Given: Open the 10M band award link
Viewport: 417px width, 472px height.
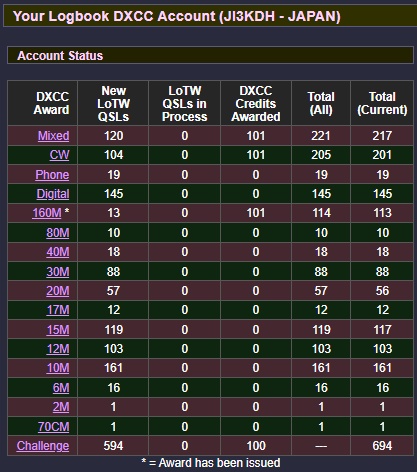Looking at the screenshot, I should click(58, 368).
